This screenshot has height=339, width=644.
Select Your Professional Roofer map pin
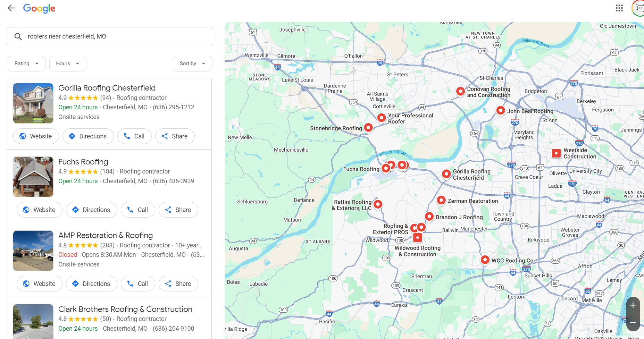(382, 118)
